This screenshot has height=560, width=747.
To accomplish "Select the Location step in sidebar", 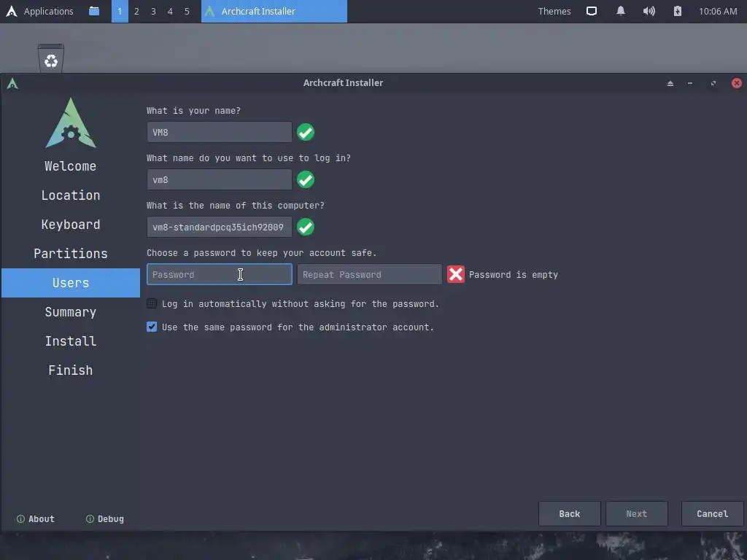I will (71, 195).
